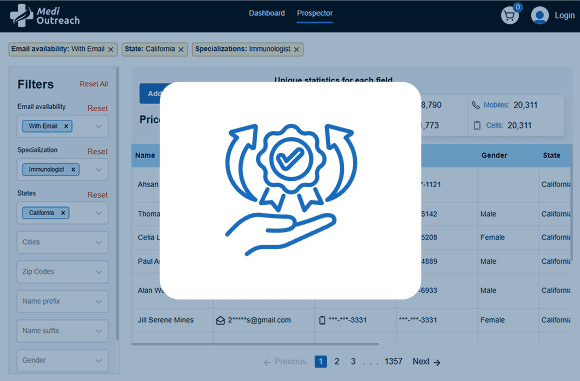Click the filters panel vertical scrollbar
The height and width of the screenshot is (381, 580).
pos(117,203)
